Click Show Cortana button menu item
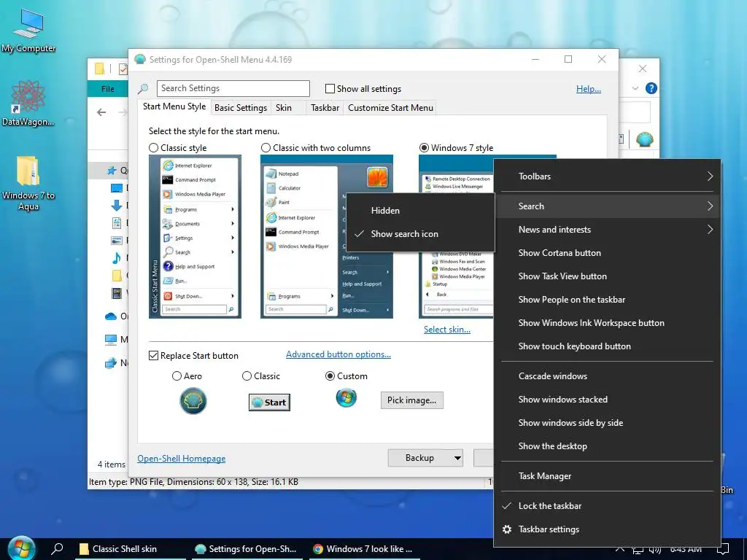This screenshot has height=560, width=747. [x=607, y=253]
